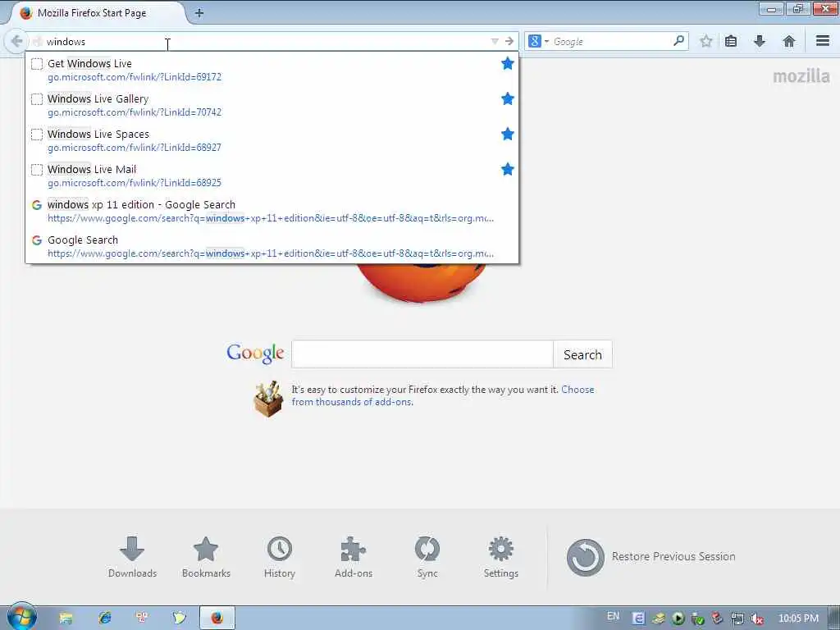Click the Google search field on the start page
The image size is (840, 630).
(x=422, y=354)
